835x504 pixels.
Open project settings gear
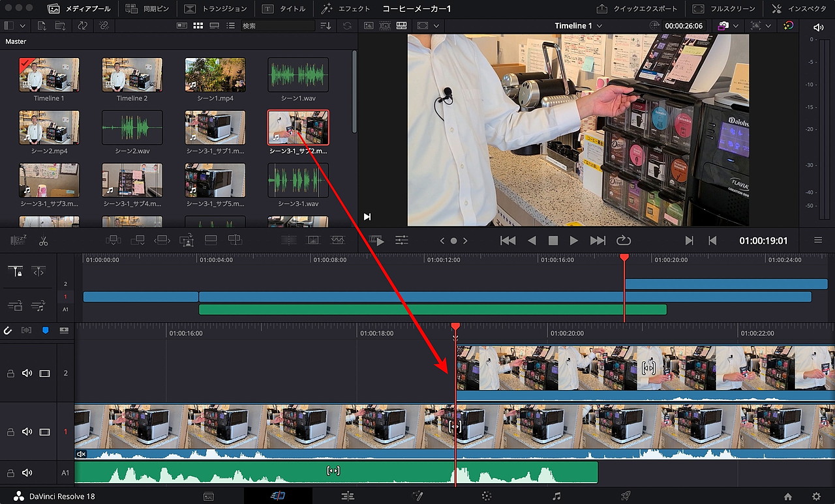[x=816, y=496]
